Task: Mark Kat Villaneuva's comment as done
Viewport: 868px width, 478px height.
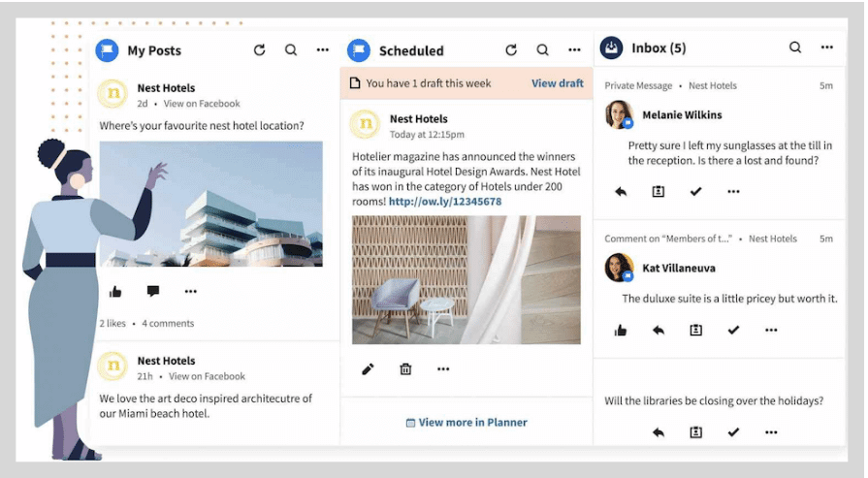Action: tap(733, 331)
